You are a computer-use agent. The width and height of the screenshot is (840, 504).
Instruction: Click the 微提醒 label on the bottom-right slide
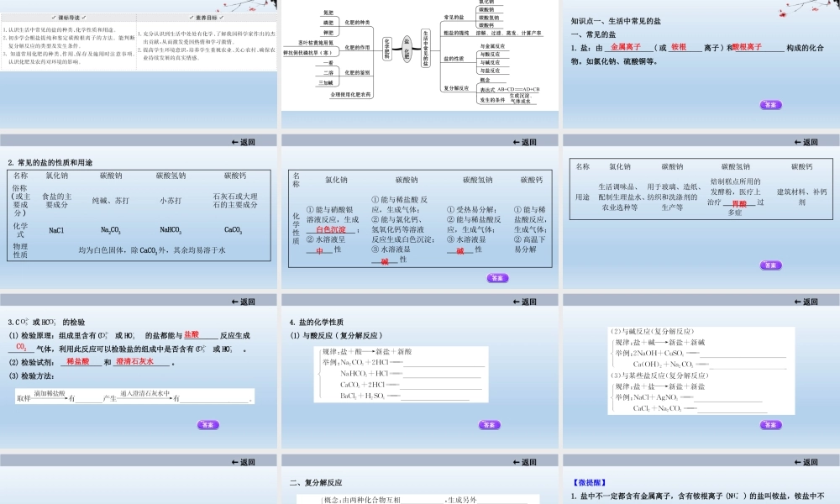(591, 482)
